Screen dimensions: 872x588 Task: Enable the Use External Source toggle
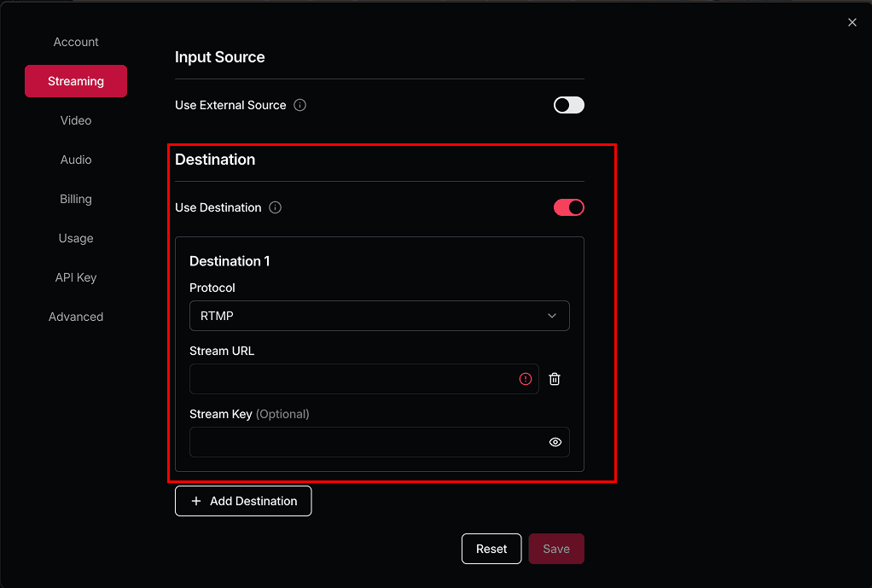569,105
